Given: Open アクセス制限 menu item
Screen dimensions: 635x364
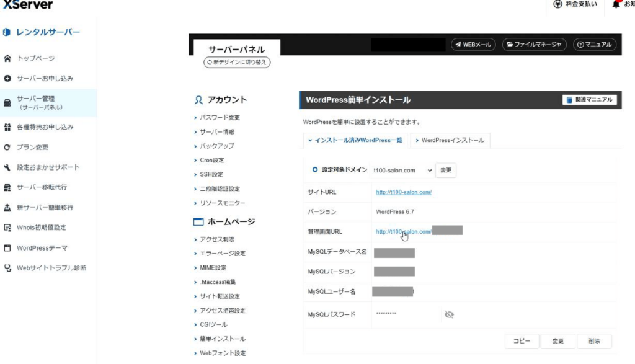Looking at the screenshot, I should (216, 239).
